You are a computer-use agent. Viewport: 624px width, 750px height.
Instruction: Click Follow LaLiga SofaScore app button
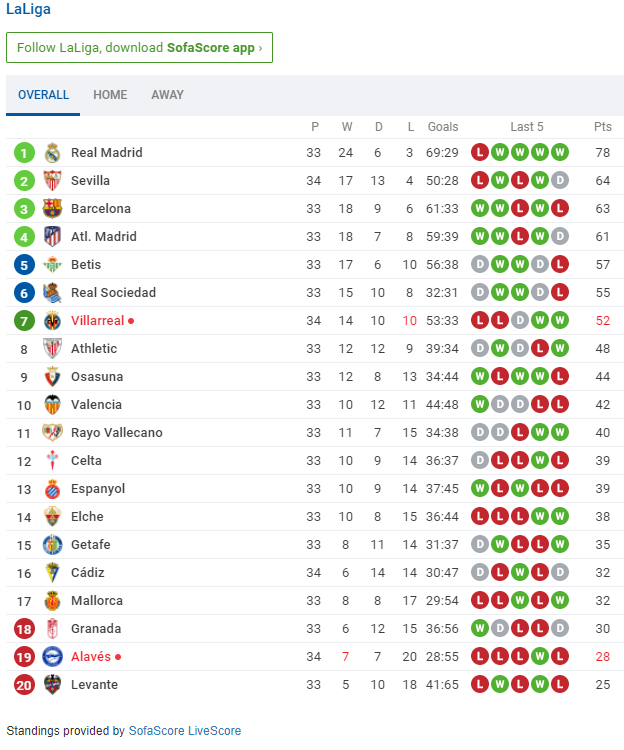[139, 48]
